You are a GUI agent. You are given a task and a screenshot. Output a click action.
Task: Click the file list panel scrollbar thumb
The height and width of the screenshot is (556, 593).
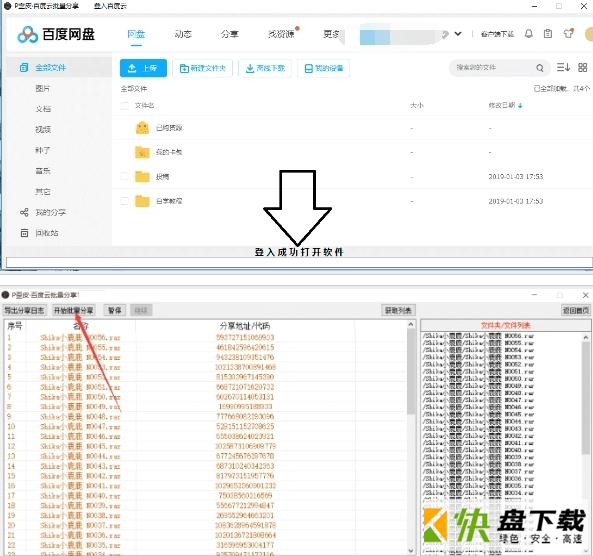[x=586, y=398]
